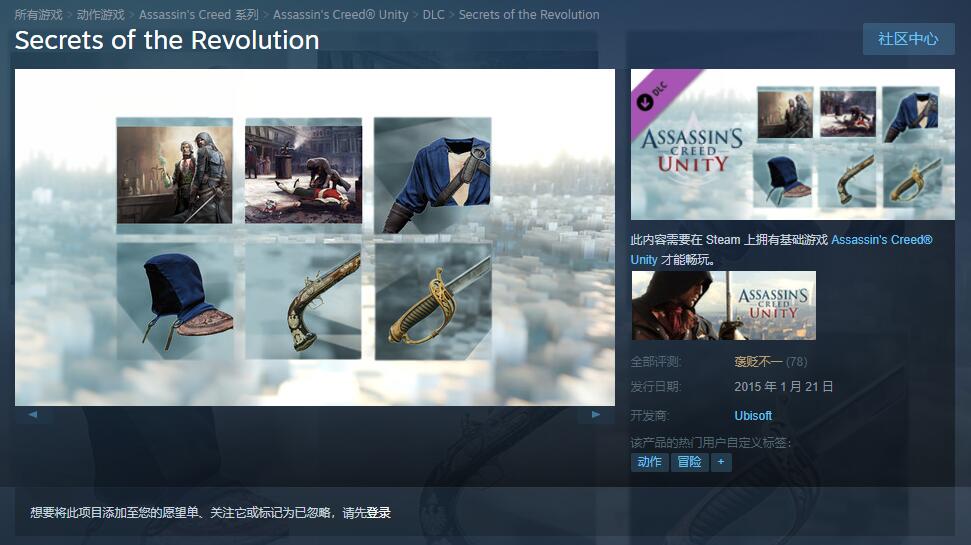Open the Ubisoft developer link

[x=753, y=416]
